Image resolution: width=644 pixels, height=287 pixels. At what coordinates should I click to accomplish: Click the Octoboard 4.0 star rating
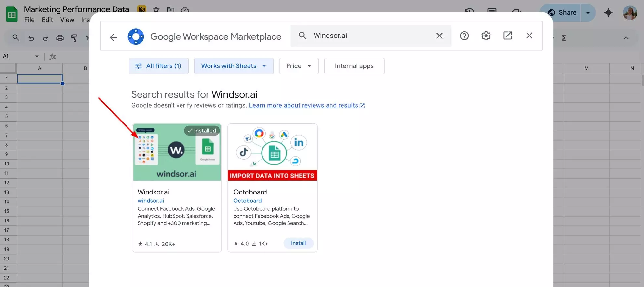[241, 243]
